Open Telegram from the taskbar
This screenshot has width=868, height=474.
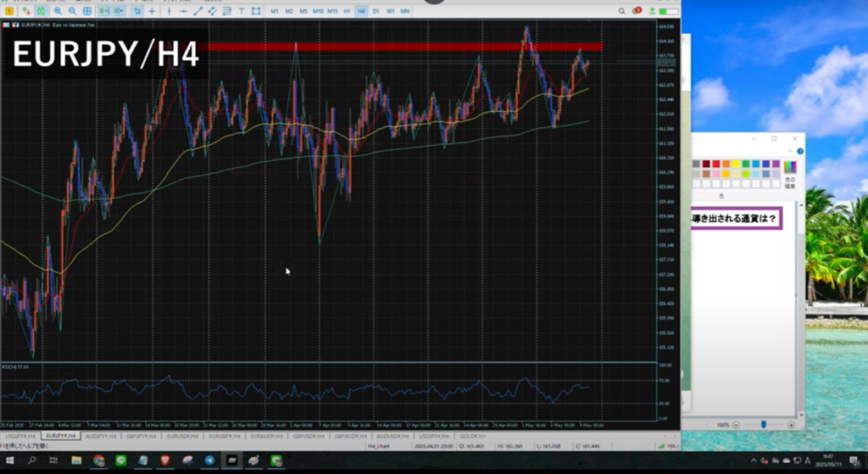click(x=209, y=460)
